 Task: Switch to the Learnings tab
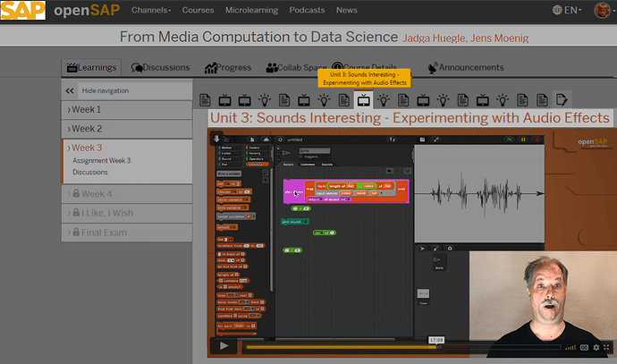(x=92, y=68)
